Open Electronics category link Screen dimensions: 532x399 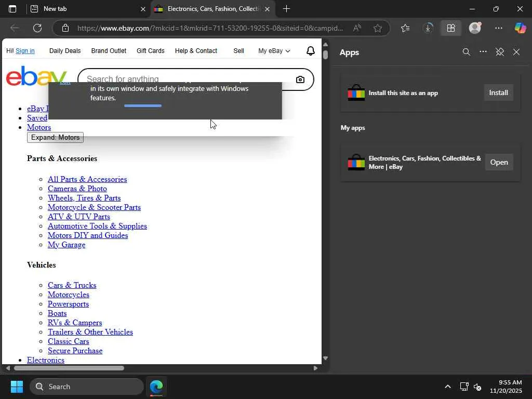coord(46,360)
